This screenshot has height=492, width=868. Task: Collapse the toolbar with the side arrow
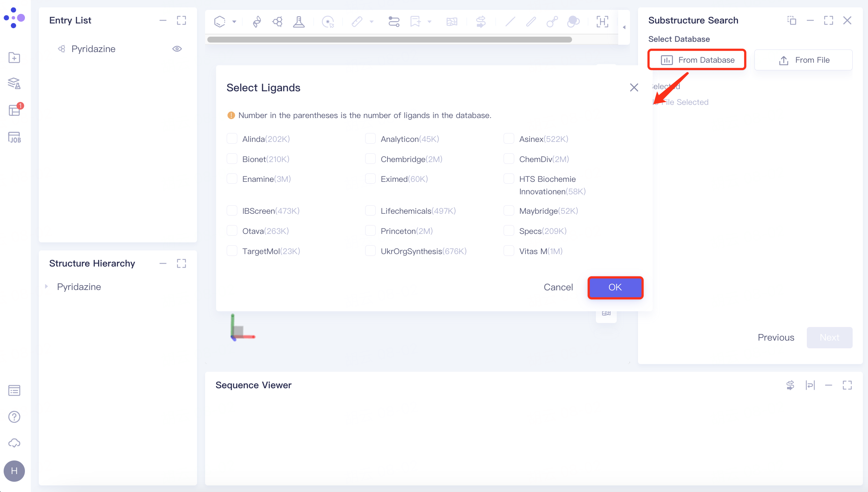(x=624, y=27)
